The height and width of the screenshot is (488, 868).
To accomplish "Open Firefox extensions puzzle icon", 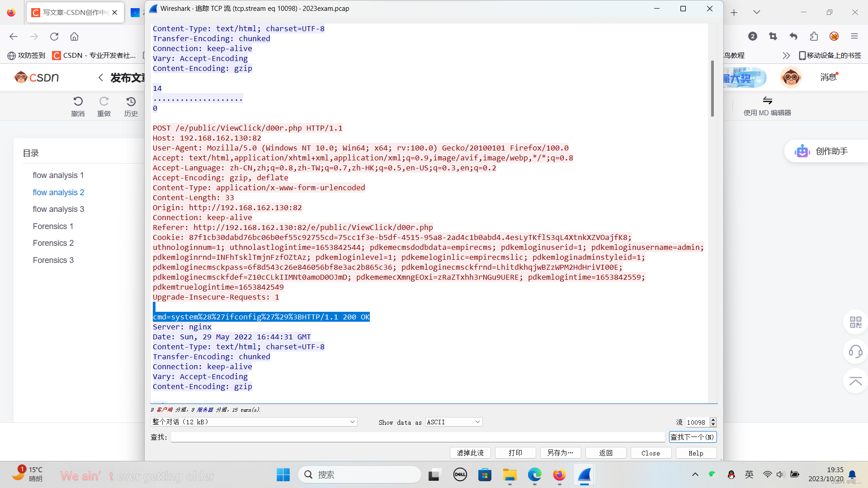I will tap(814, 37).
